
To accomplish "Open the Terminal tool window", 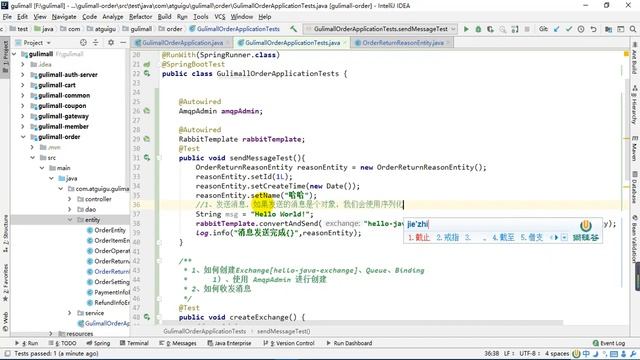I will 134,343.
